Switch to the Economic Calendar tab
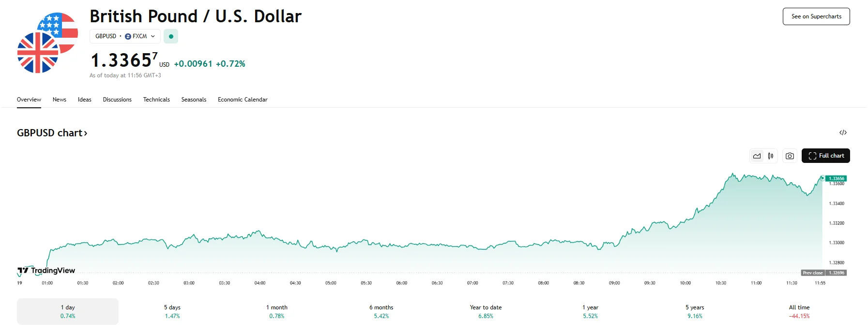This screenshot has height=335, width=868. point(243,100)
